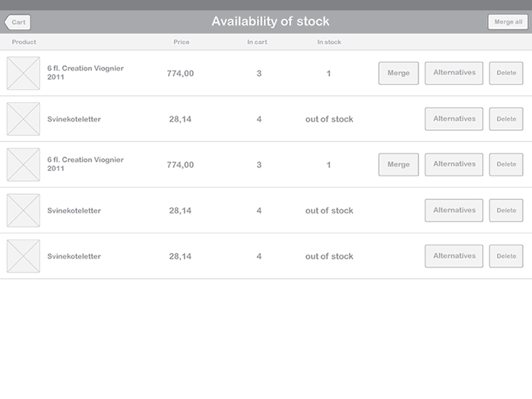
Task: Click Merge in the first product row
Action: [398, 73]
